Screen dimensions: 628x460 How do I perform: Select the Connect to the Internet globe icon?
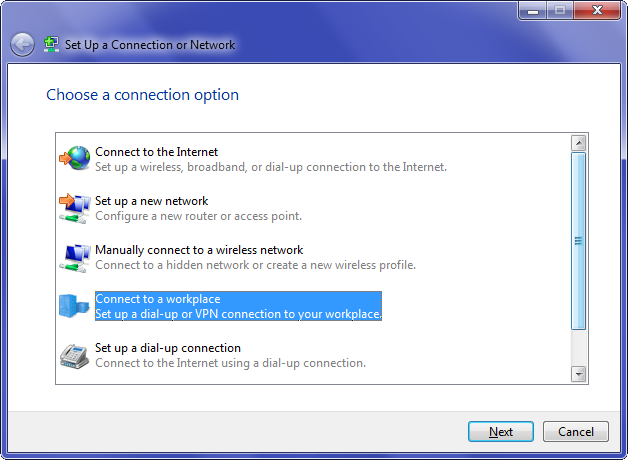[74, 159]
